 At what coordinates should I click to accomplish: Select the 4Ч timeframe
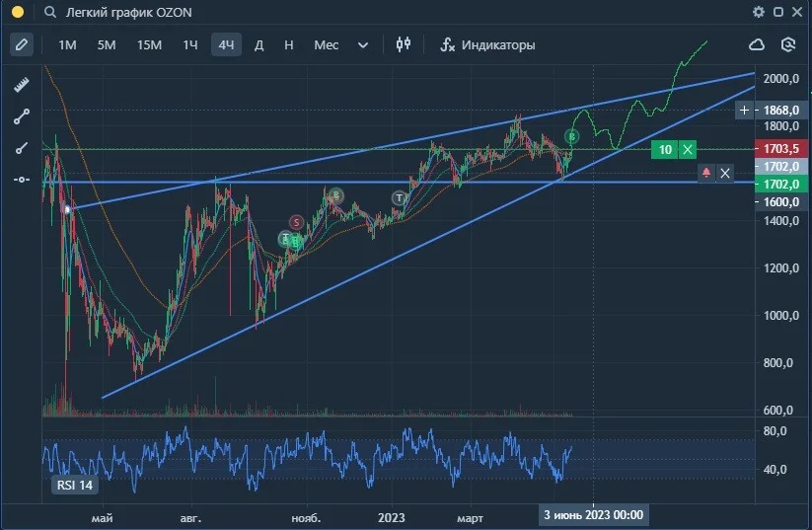pyautogui.click(x=226, y=44)
